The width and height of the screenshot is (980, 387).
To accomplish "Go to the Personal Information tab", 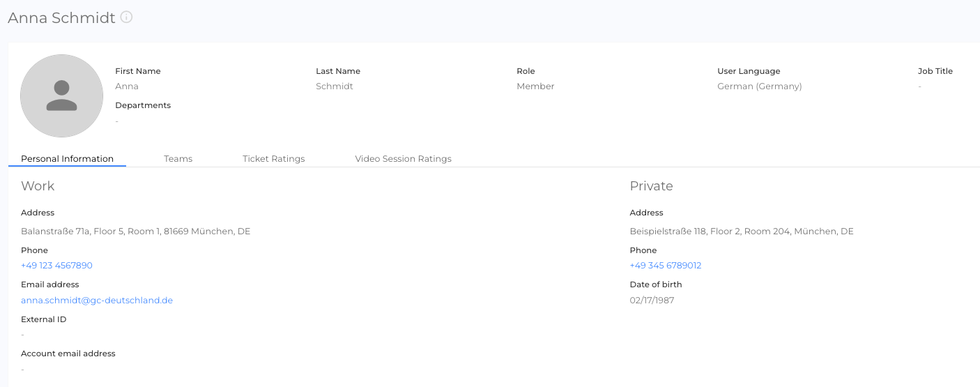I will click(67, 159).
